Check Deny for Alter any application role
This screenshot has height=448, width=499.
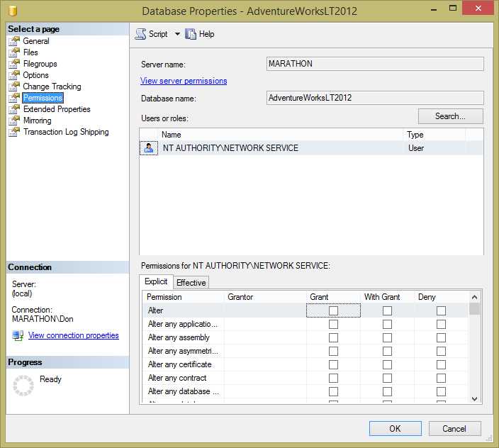pyautogui.click(x=441, y=324)
